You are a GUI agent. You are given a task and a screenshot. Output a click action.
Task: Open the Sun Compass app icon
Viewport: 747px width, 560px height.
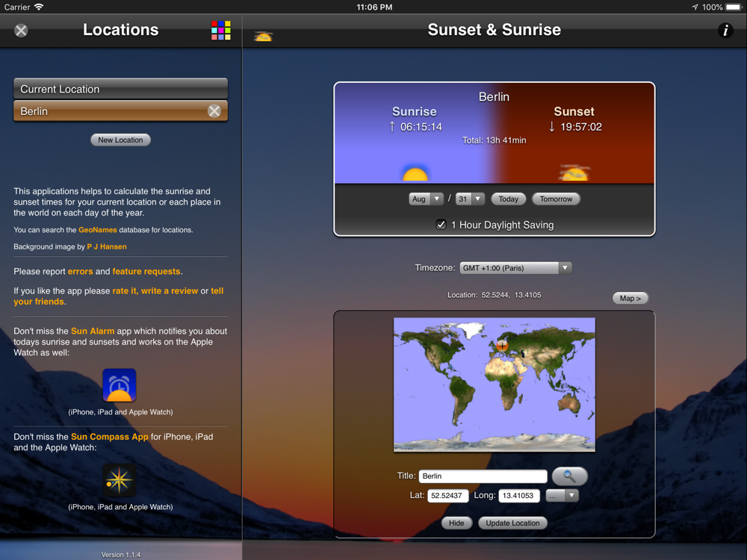tap(120, 480)
